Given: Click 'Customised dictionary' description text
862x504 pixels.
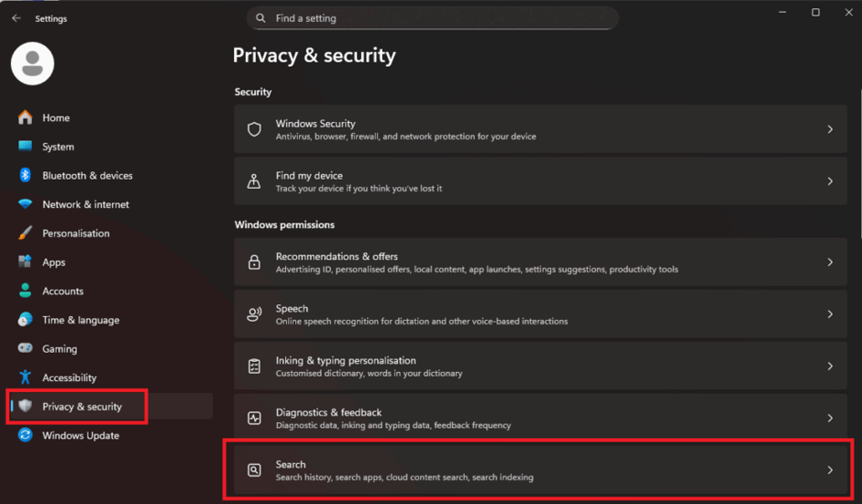Looking at the screenshot, I should pos(369,373).
